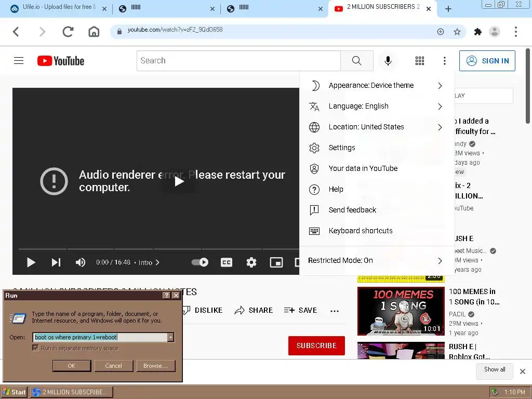This screenshot has height=399, width=532.
Task: Expand Language: English submenu
Action: tap(377, 106)
